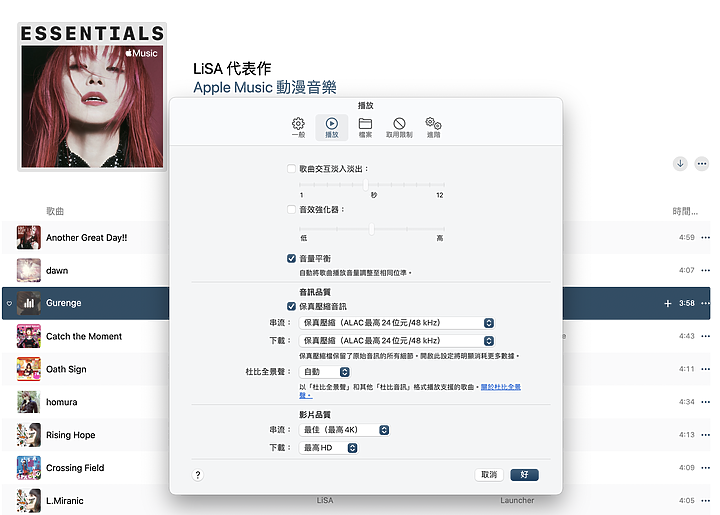Open the 取用限制 restrictions tab
The image size is (720, 515).
pos(399,127)
